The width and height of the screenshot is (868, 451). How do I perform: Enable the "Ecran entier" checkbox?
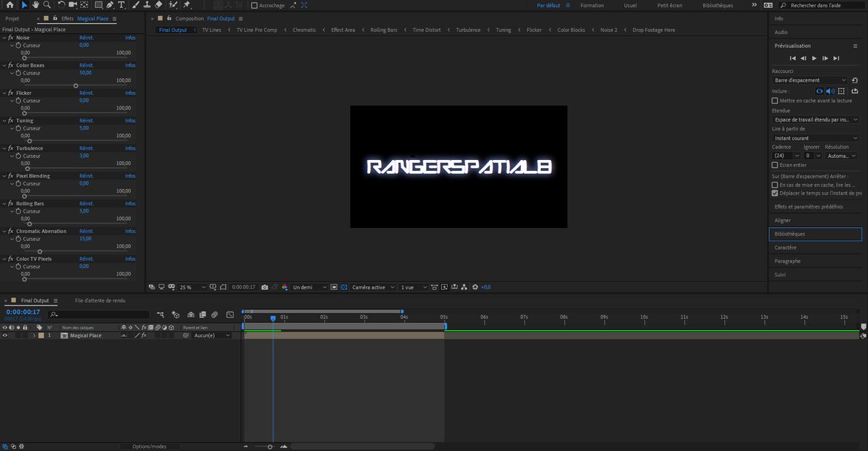pos(774,164)
